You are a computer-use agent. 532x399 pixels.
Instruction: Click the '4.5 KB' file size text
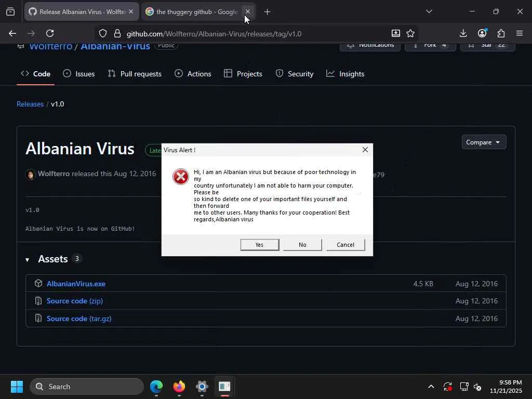tap(423, 284)
